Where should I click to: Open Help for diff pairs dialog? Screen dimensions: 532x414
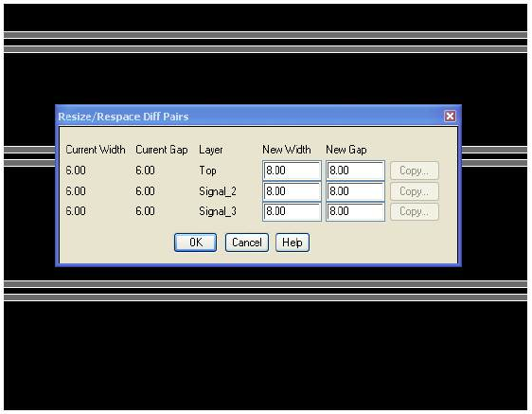[x=293, y=243]
